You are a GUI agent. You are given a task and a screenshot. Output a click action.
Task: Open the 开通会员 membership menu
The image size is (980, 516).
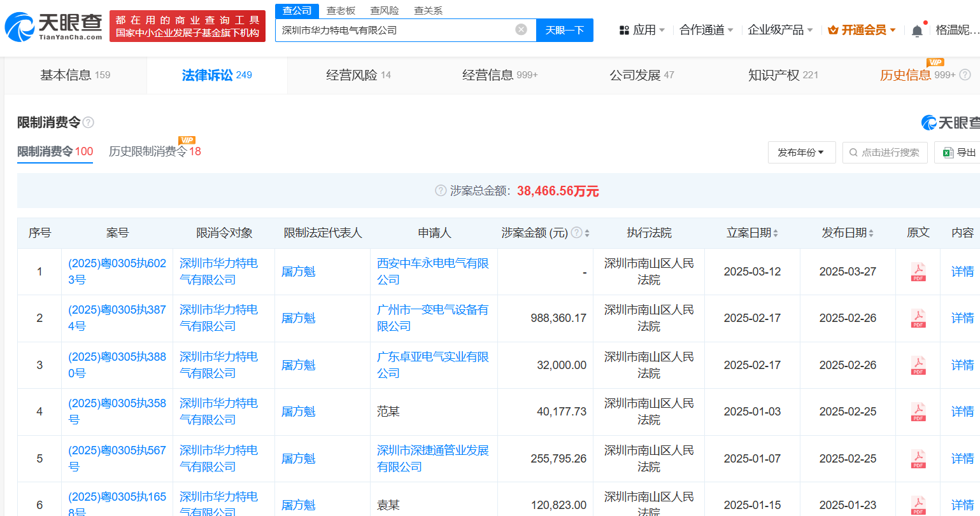tap(862, 30)
